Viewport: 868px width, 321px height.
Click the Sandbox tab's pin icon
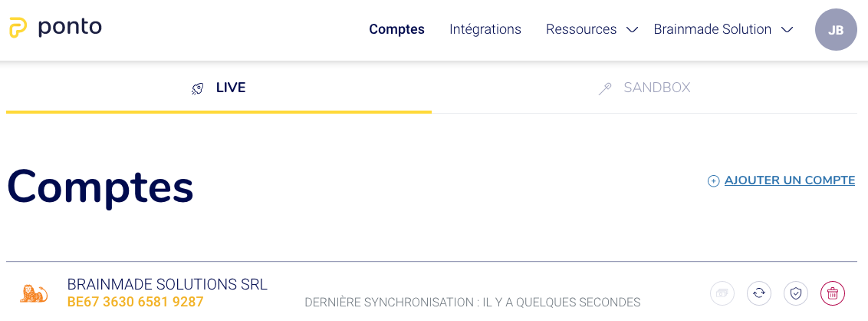pos(604,89)
